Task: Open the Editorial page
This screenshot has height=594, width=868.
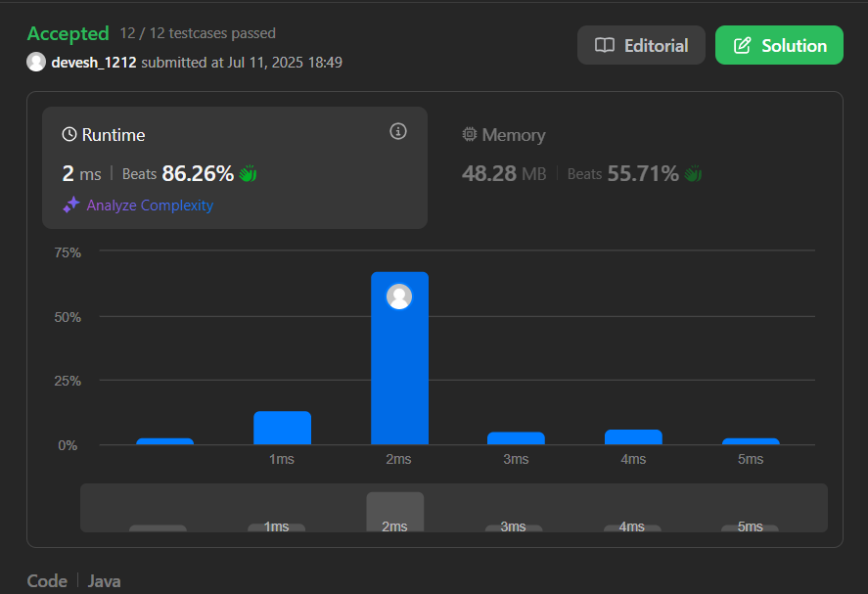Action: point(641,45)
